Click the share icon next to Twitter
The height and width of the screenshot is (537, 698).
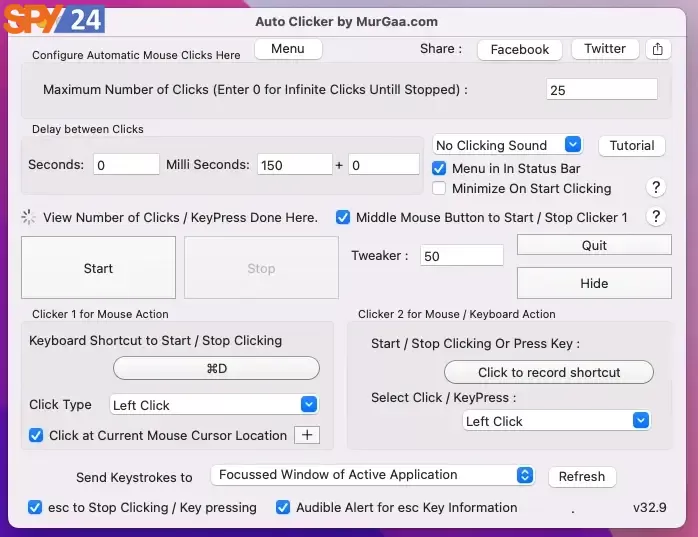point(657,49)
